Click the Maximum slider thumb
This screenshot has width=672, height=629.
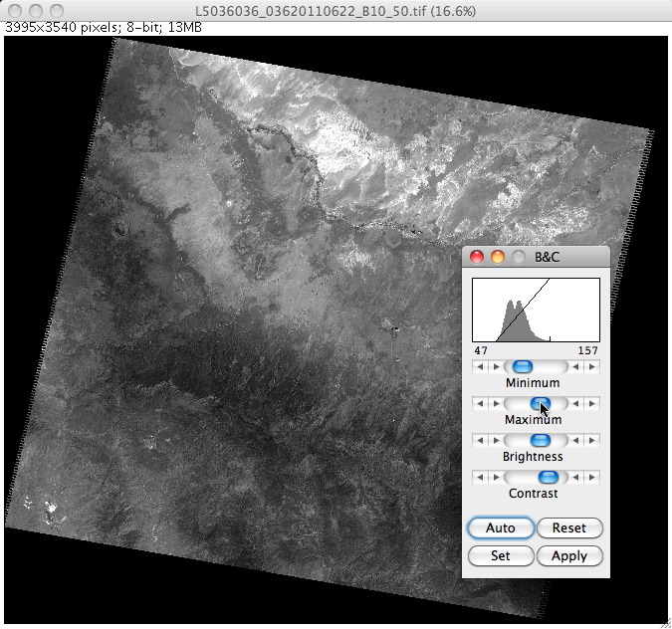coord(540,403)
